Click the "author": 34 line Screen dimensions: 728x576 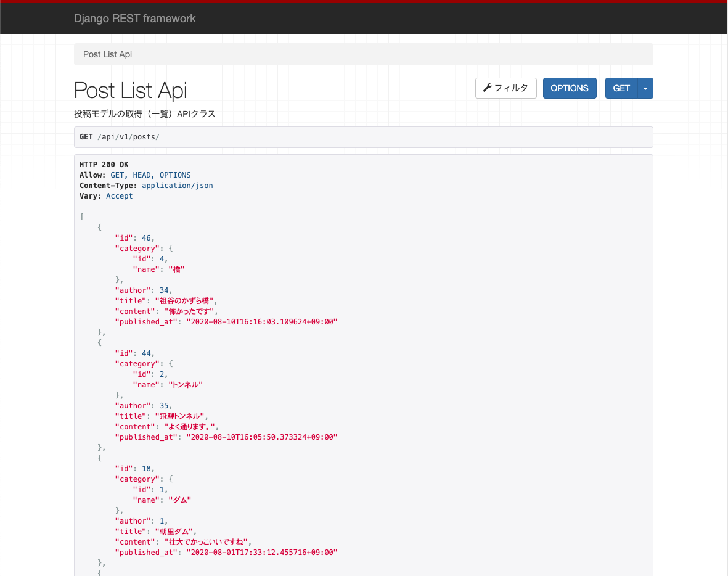[x=144, y=290]
